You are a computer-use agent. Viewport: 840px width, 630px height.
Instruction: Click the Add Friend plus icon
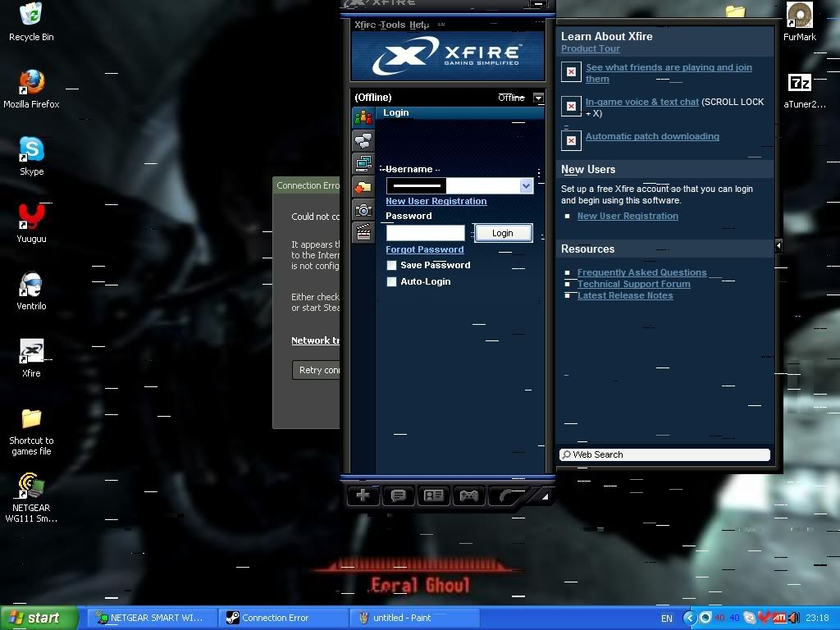363,495
